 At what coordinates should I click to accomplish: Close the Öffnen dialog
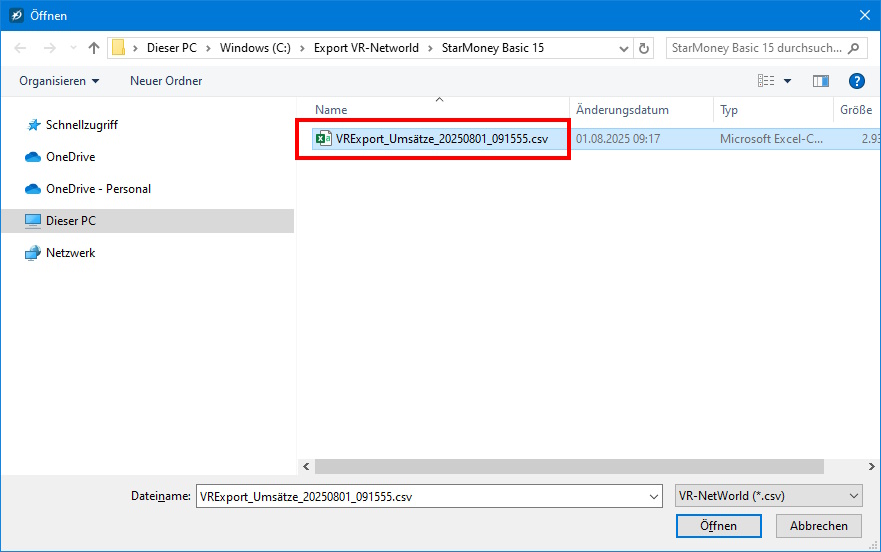(x=865, y=15)
